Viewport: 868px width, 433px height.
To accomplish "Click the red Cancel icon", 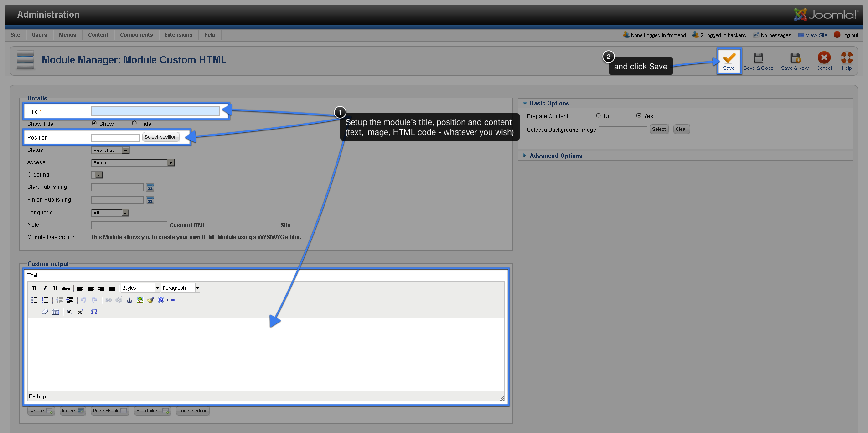I will [x=824, y=58].
